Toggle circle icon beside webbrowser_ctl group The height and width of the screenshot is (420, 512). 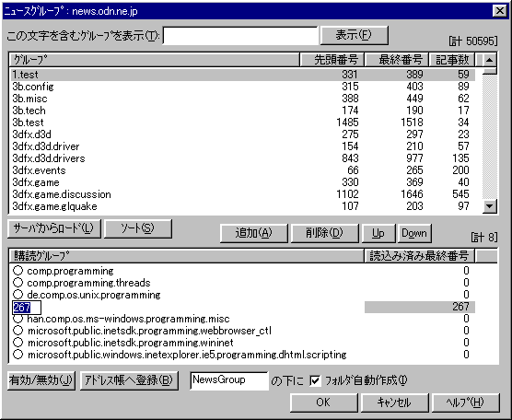[18, 330]
